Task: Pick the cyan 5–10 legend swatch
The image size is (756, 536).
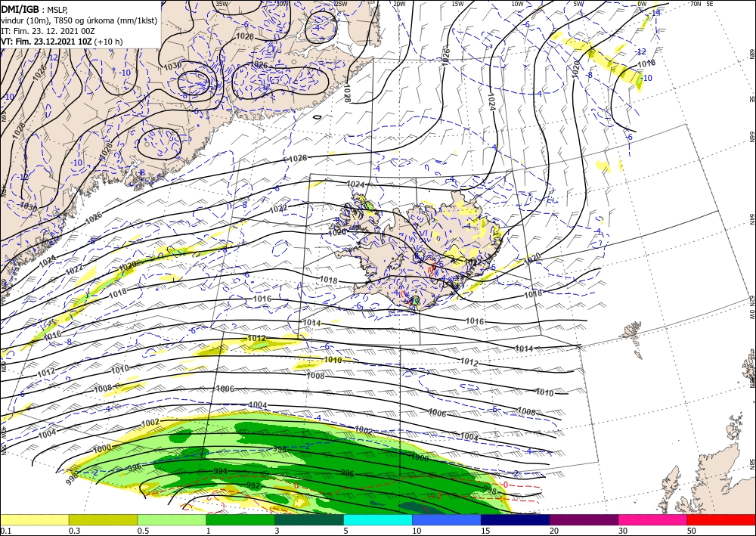Action: pyautogui.click(x=378, y=520)
